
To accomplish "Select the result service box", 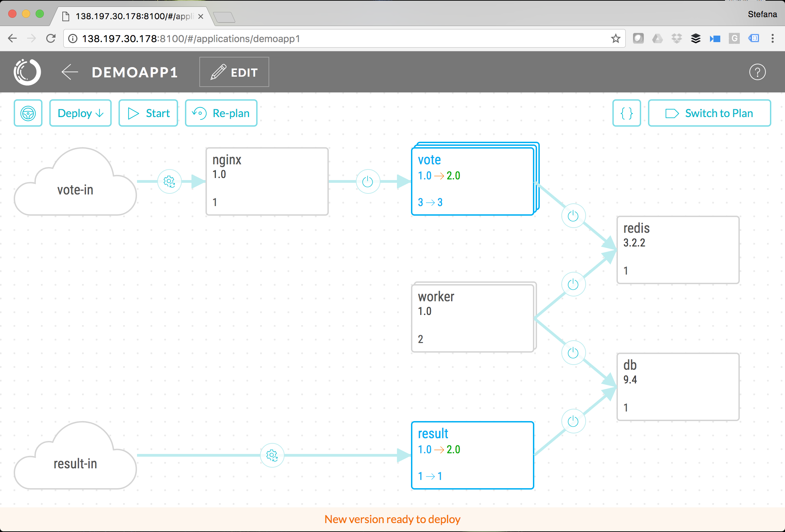I will (x=473, y=455).
